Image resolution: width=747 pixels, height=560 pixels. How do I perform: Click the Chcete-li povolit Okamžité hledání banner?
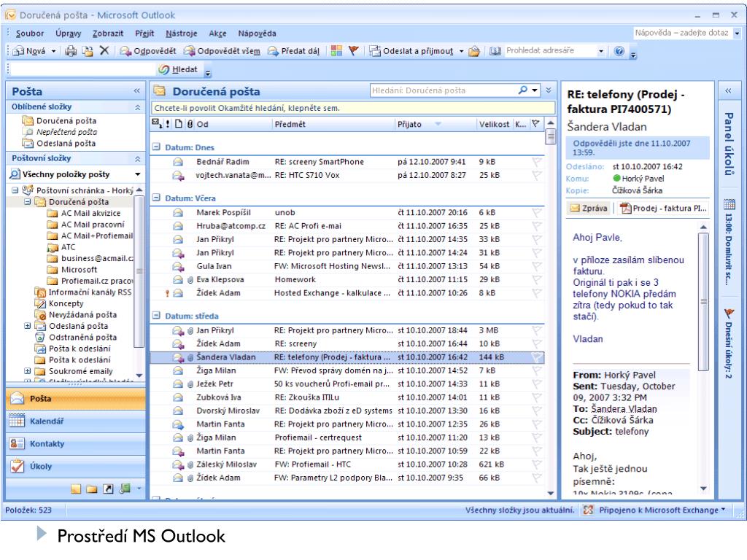tap(353, 108)
